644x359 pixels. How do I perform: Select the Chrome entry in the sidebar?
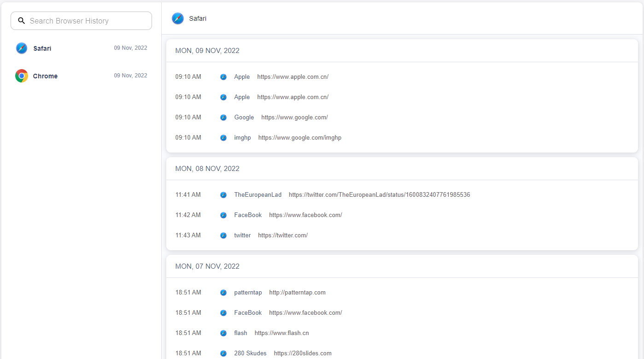[45, 76]
